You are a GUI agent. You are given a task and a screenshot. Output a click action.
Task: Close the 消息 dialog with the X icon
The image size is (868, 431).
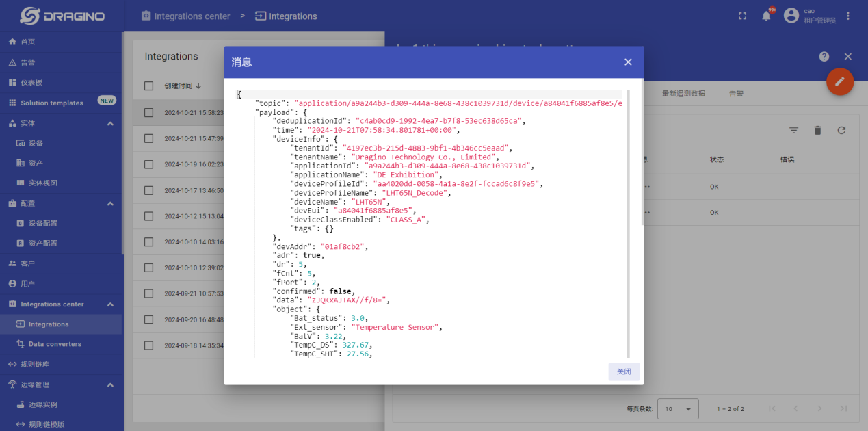(x=628, y=62)
